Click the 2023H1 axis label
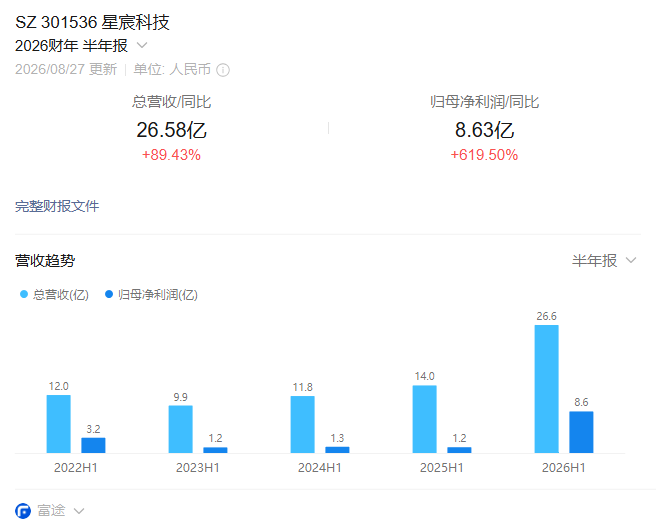Screen dimensions: 656x527 click(x=198, y=468)
